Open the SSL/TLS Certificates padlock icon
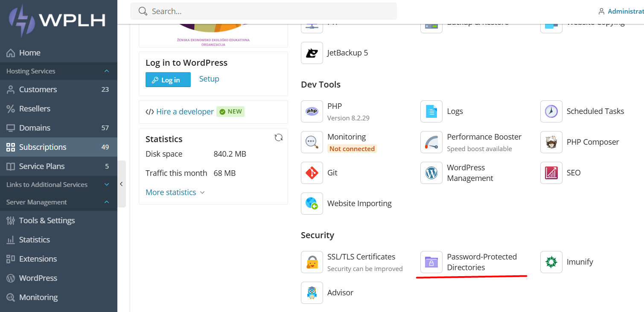The image size is (644, 312). click(x=312, y=262)
